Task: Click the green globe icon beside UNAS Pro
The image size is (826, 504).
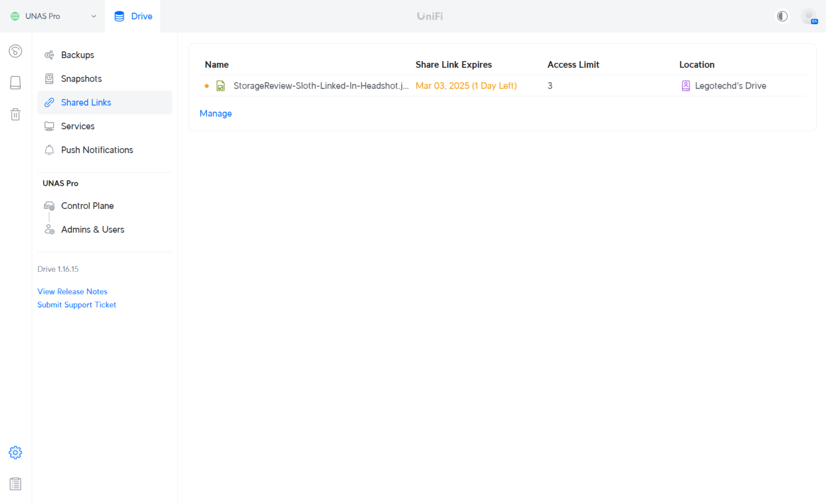Action: [15, 16]
